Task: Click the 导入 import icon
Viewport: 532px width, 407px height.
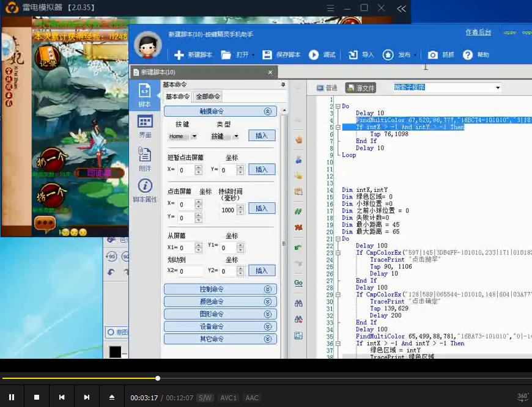Action: 353,55
